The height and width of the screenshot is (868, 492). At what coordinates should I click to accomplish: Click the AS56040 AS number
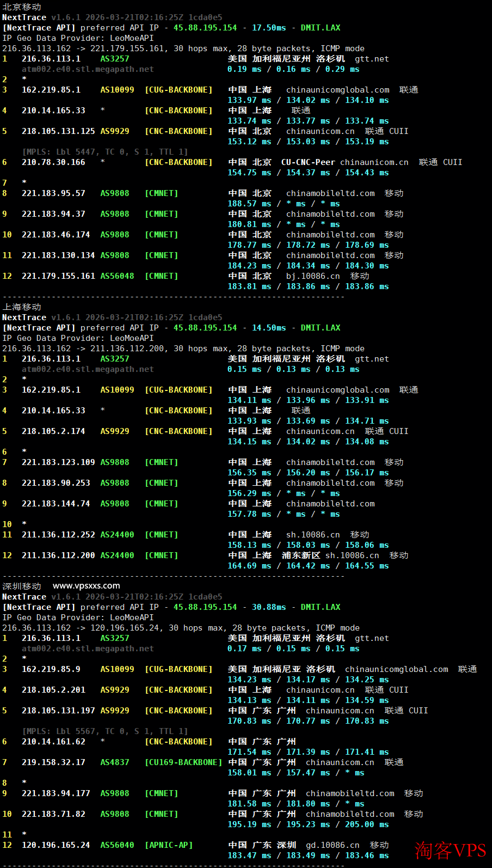coord(117,845)
